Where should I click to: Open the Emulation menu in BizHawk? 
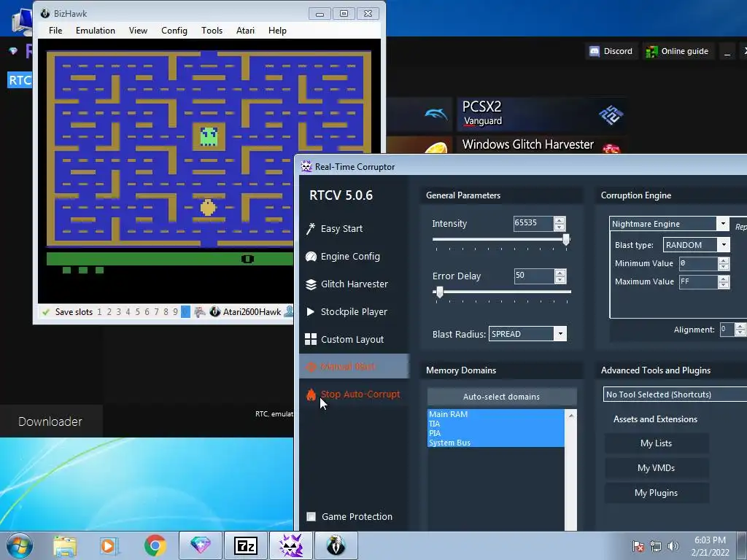click(x=96, y=31)
